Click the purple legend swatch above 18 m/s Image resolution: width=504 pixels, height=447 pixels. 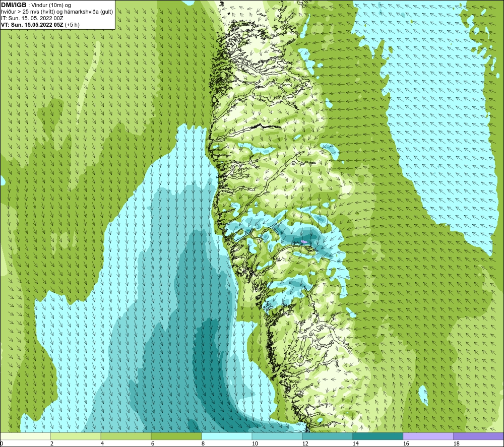point(479,436)
